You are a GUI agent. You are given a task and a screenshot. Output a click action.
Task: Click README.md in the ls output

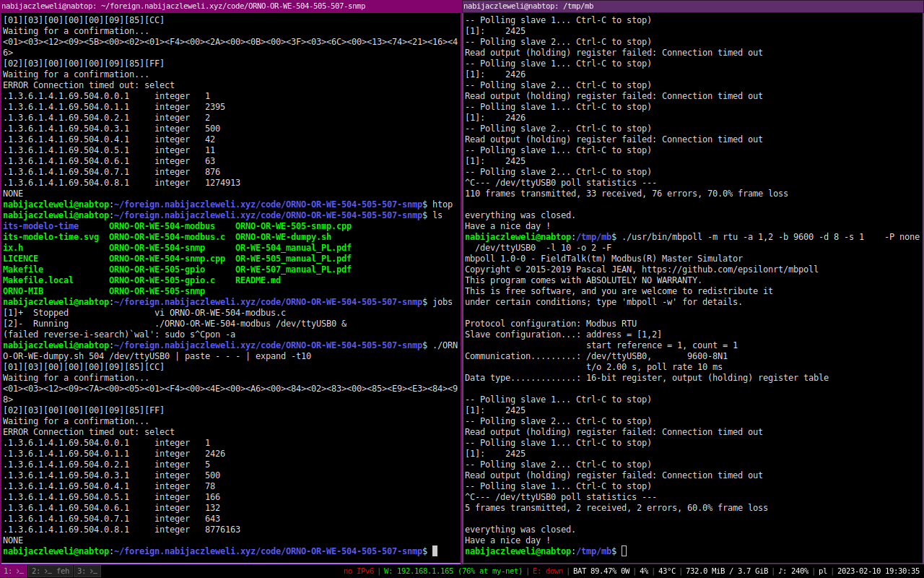coord(258,280)
